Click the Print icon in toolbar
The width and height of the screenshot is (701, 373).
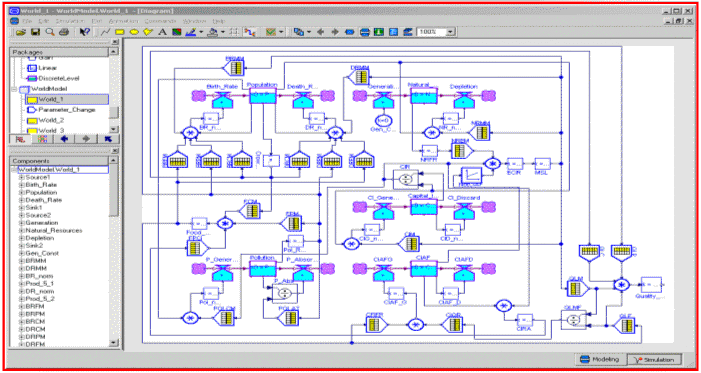tap(64, 32)
